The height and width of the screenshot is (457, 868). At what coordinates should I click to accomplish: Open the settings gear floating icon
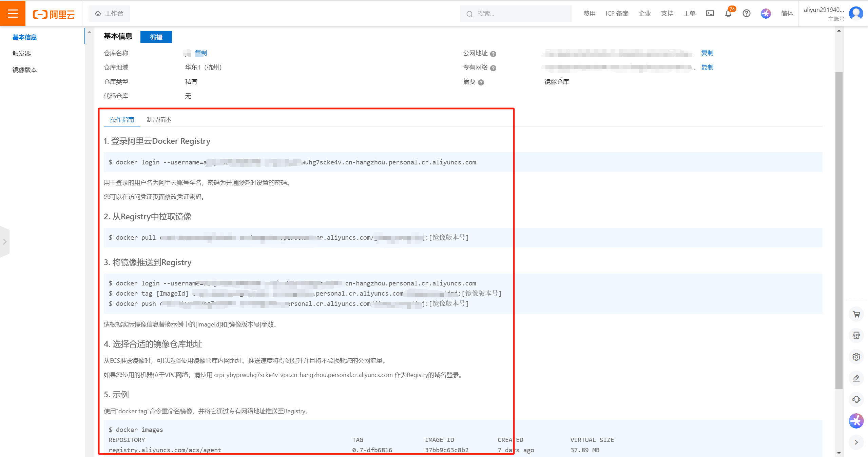coord(856,357)
